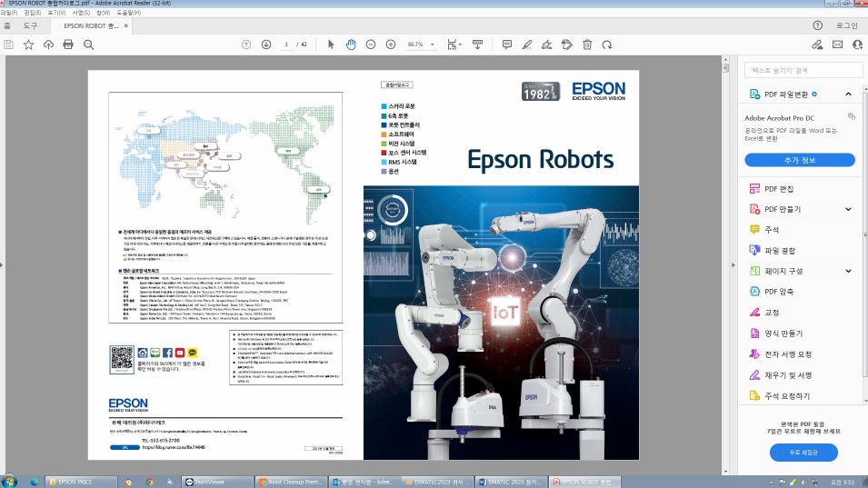This screenshot has width=868, height=488.
Task: Open the left navigation pane arrow
Action: point(2,265)
